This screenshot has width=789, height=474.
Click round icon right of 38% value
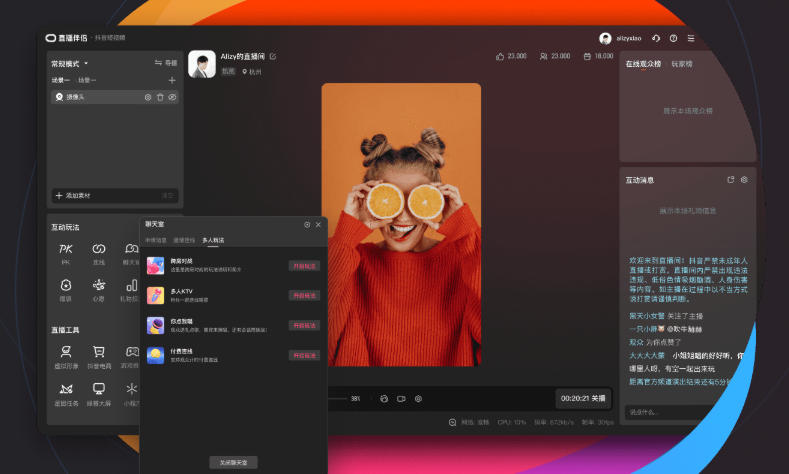coord(384,399)
